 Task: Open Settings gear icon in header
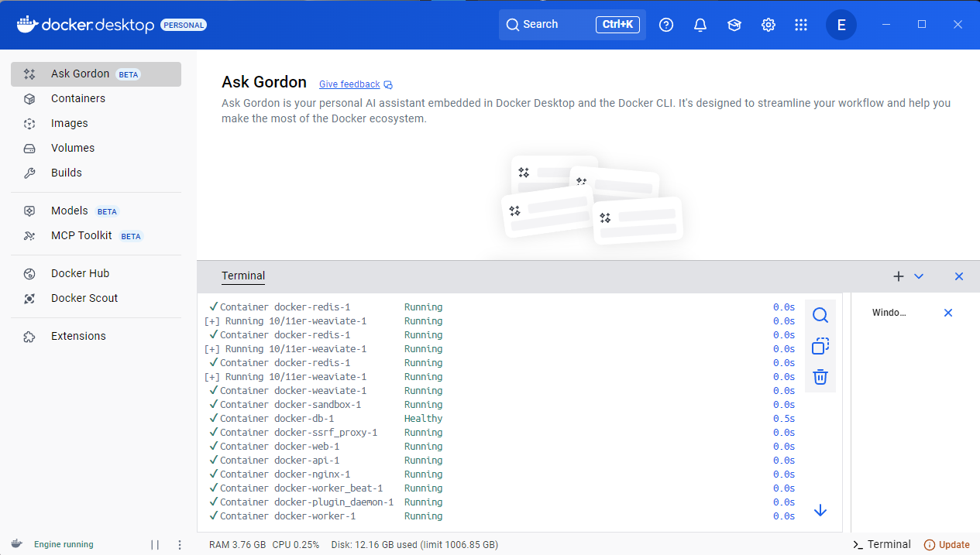769,25
